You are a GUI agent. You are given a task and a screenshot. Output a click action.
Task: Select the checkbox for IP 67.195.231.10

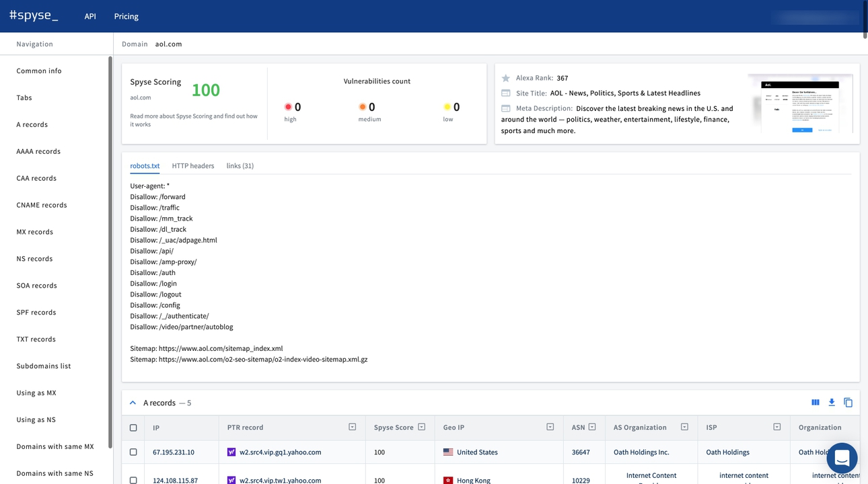point(133,452)
